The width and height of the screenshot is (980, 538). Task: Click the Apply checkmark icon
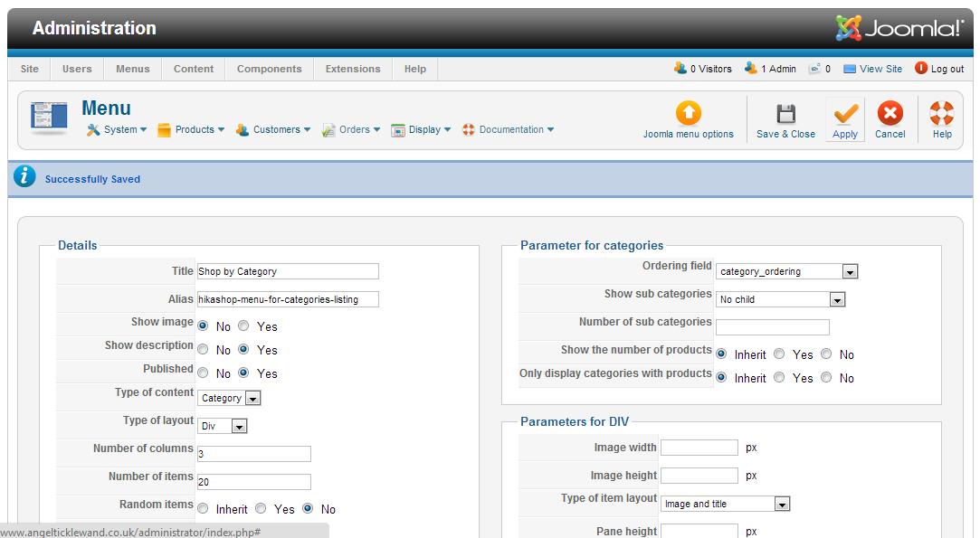point(845,114)
